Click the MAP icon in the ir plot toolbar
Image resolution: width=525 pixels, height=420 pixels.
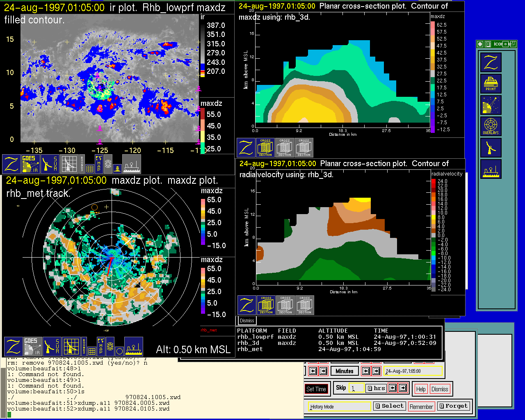click(99, 164)
